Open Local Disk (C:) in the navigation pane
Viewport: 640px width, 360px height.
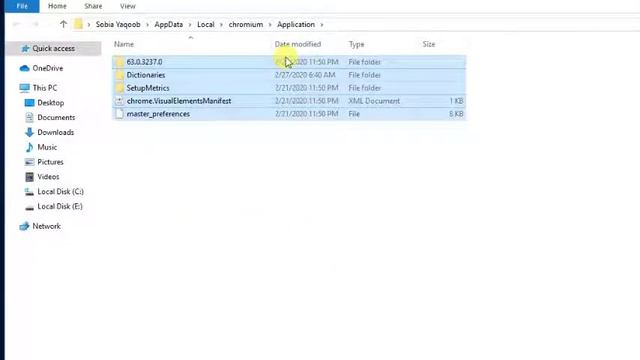click(x=60, y=191)
